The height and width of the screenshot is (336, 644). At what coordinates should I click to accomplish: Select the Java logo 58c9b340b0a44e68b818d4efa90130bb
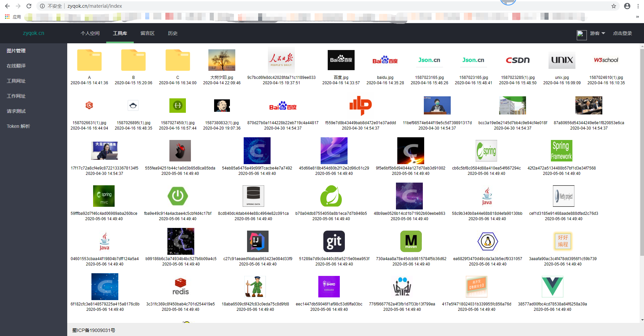point(487,196)
